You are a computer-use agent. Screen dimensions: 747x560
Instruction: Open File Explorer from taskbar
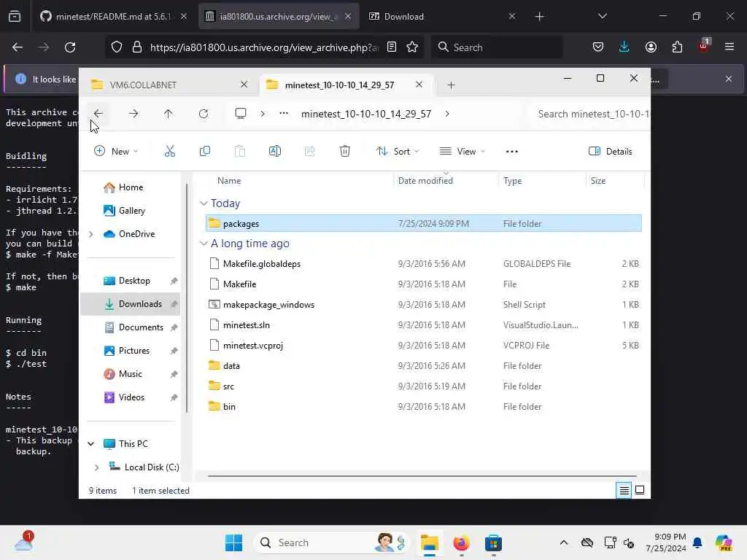click(x=429, y=542)
